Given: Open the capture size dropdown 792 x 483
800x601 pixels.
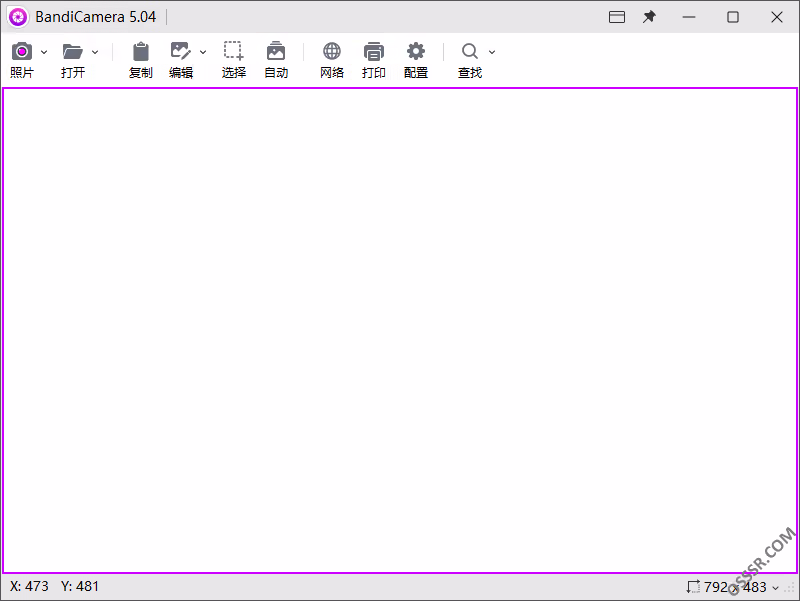Looking at the screenshot, I should (x=776, y=588).
